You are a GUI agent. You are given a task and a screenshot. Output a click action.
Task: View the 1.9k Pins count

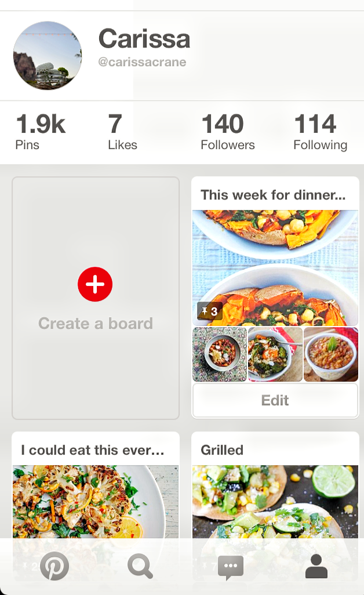click(39, 132)
